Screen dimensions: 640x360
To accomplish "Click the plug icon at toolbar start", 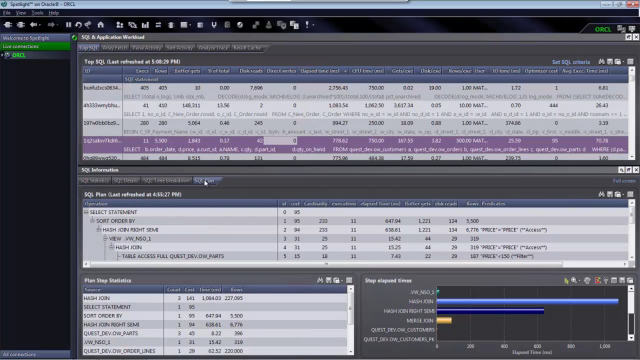I will [x=8, y=25].
